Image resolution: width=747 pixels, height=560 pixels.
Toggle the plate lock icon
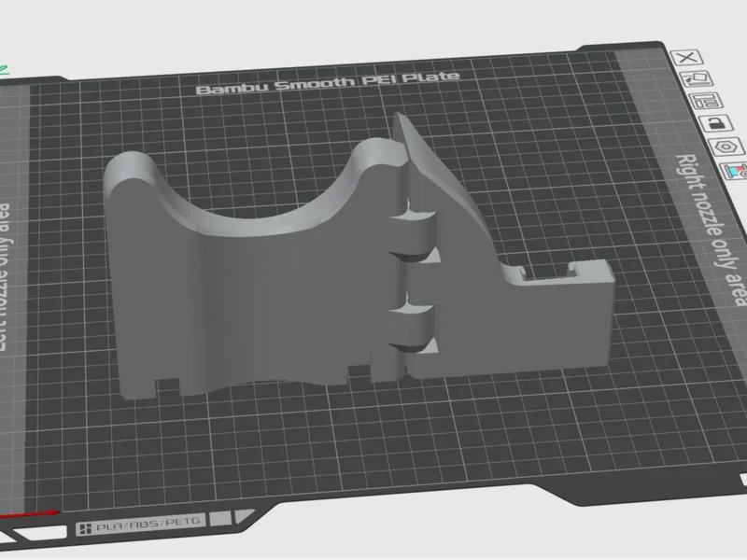click(716, 123)
